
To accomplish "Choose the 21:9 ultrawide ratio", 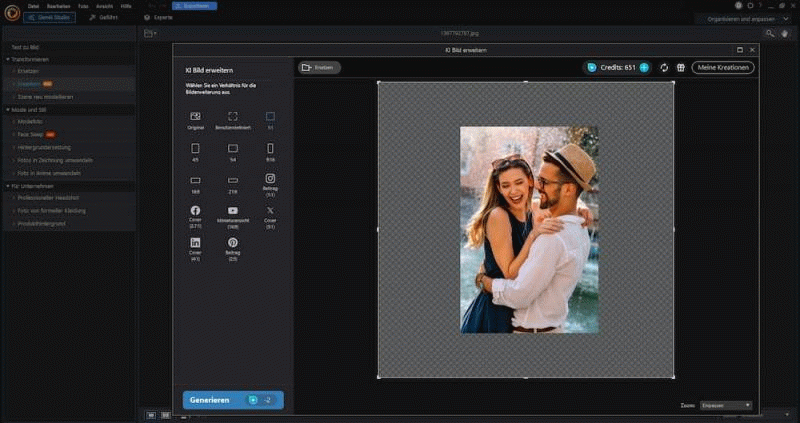I will tap(233, 181).
